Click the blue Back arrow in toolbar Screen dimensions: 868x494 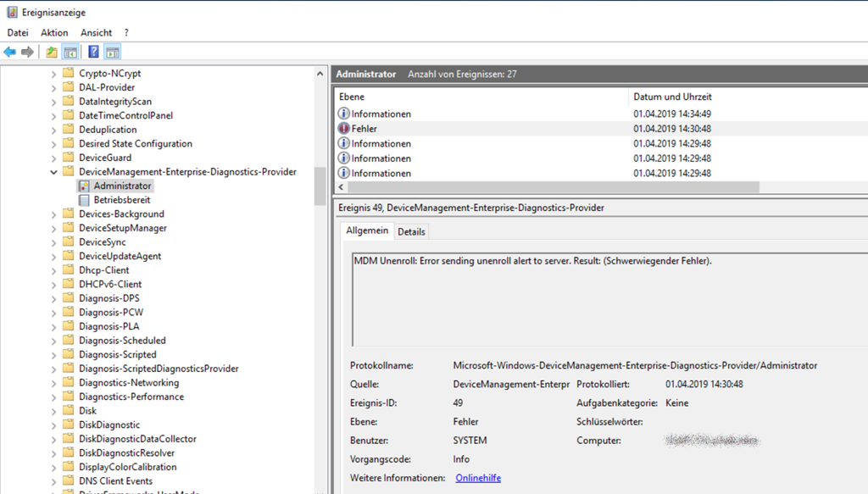[10, 53]
